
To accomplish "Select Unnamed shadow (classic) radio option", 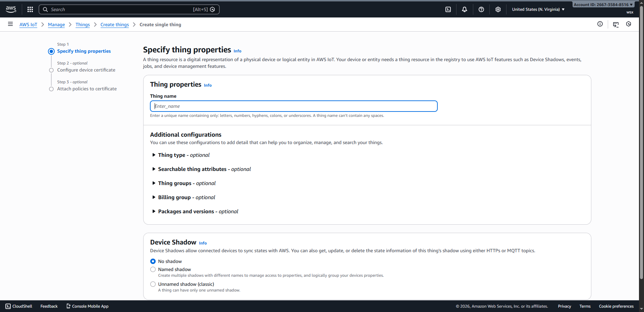I will [153, 284].
